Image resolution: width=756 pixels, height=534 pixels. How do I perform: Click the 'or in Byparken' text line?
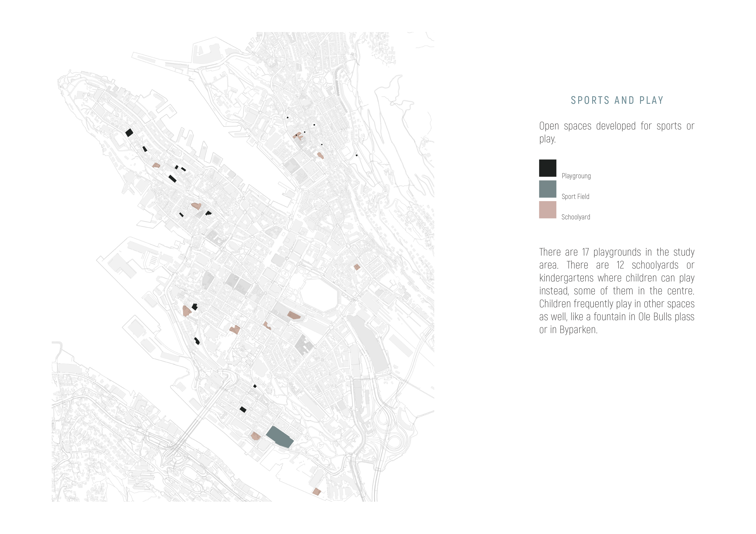pyautogui.click(x=568, y=330)
